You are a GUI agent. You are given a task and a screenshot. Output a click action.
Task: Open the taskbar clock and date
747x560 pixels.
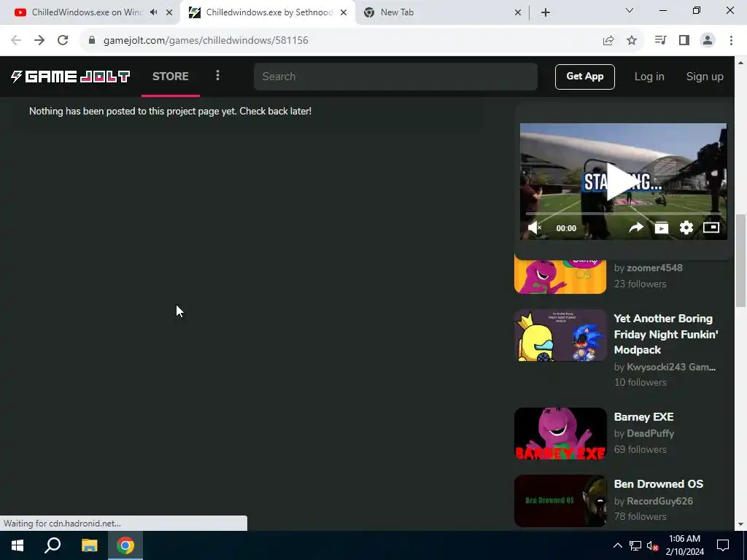[x=684, y=545]
